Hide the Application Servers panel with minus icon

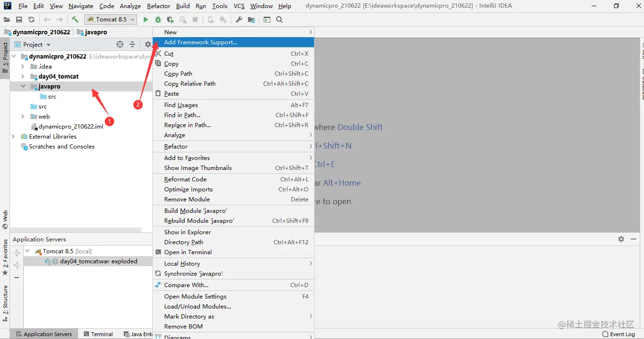point(634,239)
